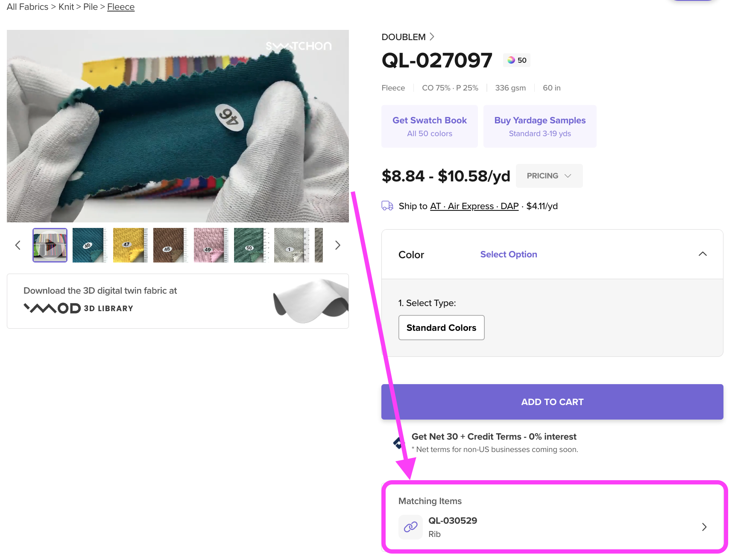
Task: Expand the PRICING dropdown
Action: tap(549, 176)
